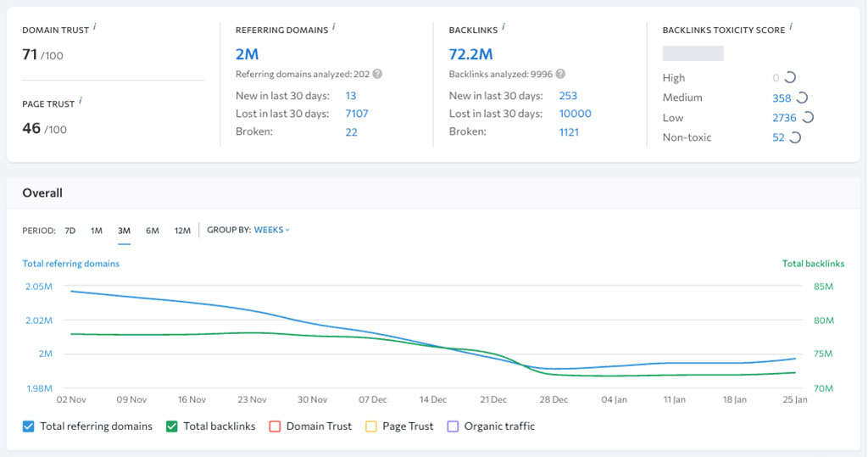Click the 85M right axis value
This screenshot has height=457, width=868.
click(x=823, y=287)
